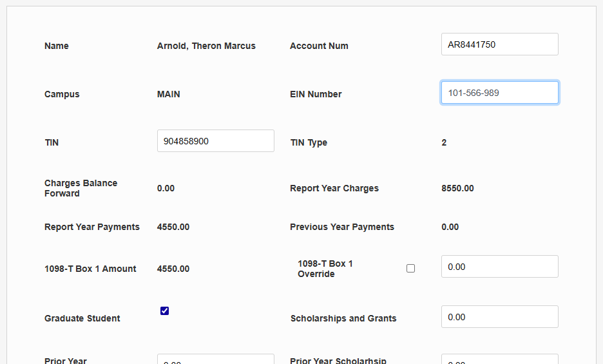Viewport: 603px width, 364px height.
Task: Click the Prior Year input at the bottom left
Action: pyautogui.click(x=215, y=359)
